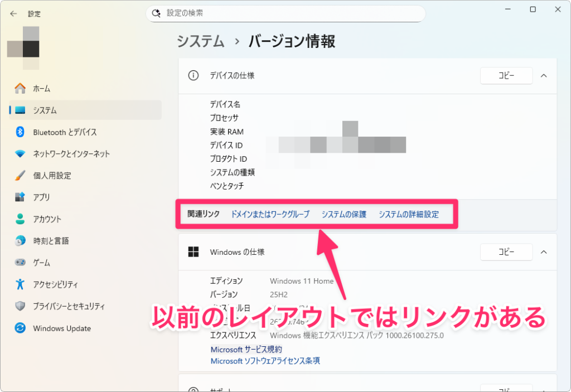
Task: Copy device specs with the コピー button
Action: click(506, 76)
